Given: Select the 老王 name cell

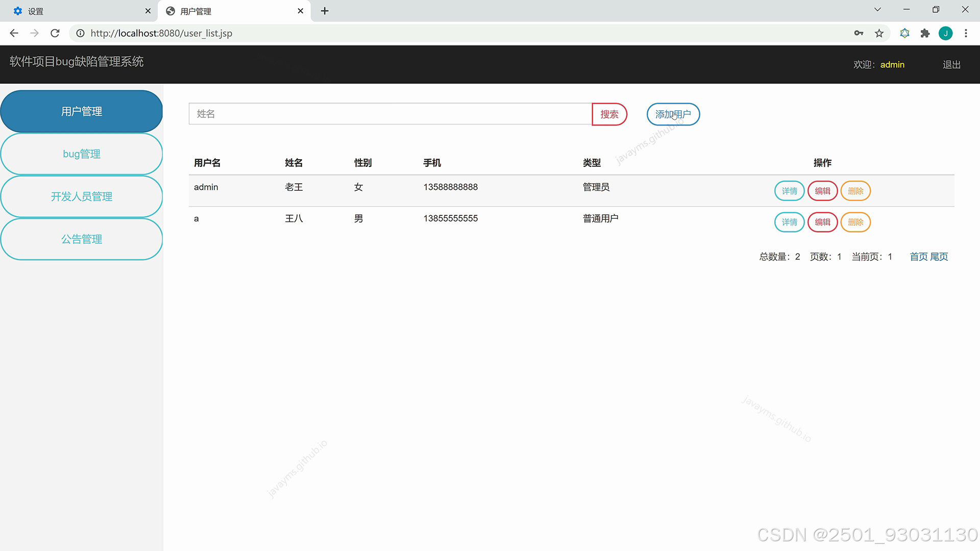Looking at the screenshot, I should tap(294, 187).
